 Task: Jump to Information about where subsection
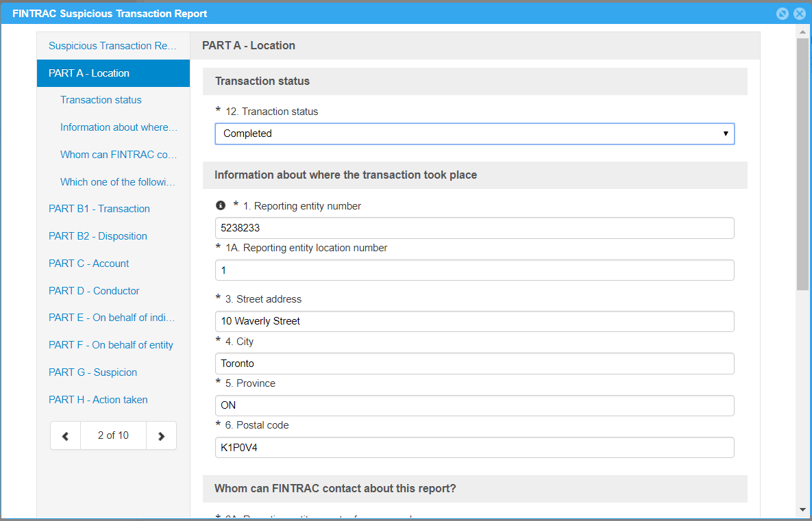(x=119, y=127)
